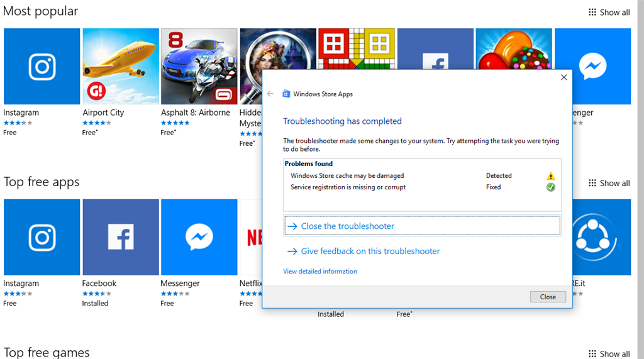Open the Ludo board game tile
The image size is (644, 359).
pyautogui.click(x=357, y=48)
